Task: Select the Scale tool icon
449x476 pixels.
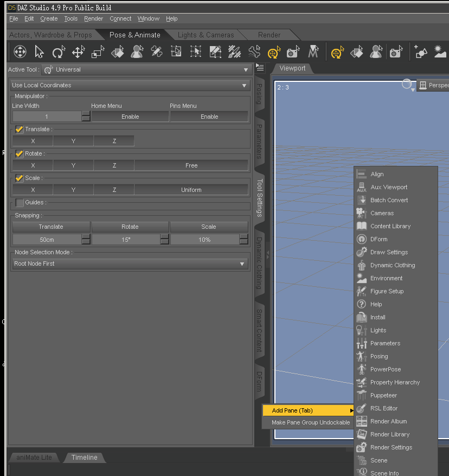Action: 98,52
